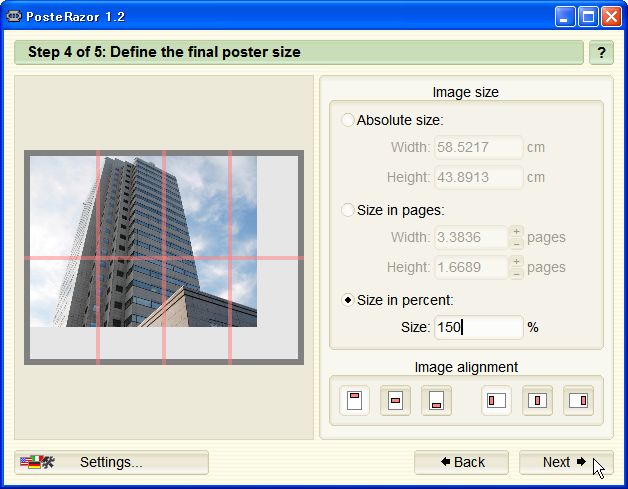Click the PosteRazor title bar app icon
This screenshot has height=489, width=628.
click(x=13, y=16)
